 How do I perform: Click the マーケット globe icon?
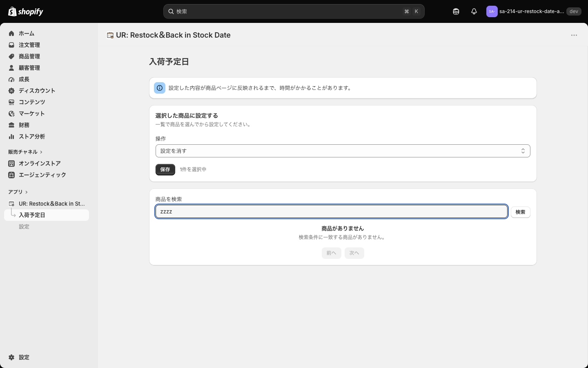[x=11, y=114]
